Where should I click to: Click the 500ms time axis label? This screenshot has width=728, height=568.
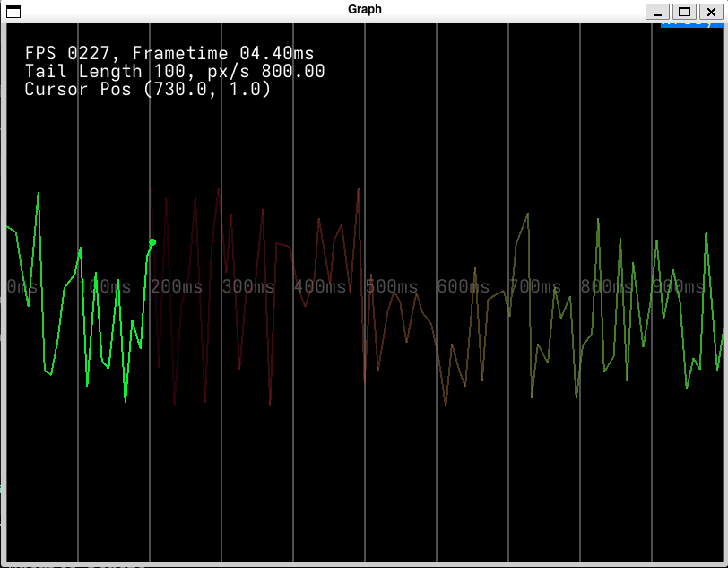[392, 286]
